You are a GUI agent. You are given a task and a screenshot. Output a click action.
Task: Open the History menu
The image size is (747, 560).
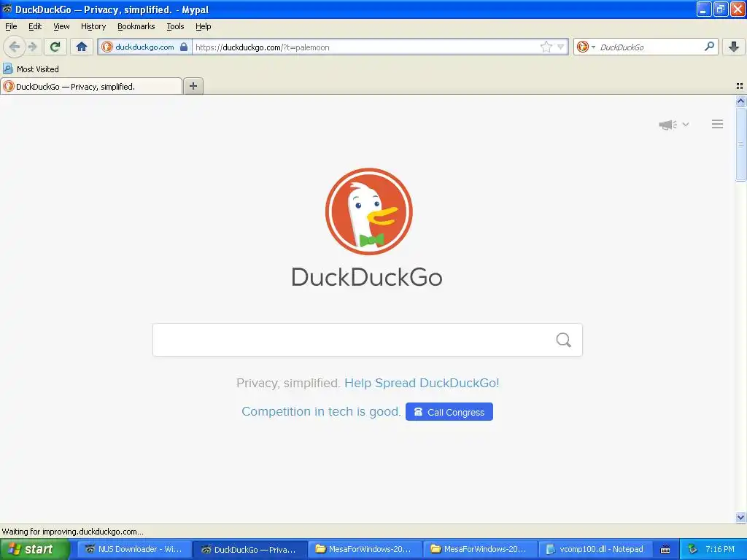(93, 26)
